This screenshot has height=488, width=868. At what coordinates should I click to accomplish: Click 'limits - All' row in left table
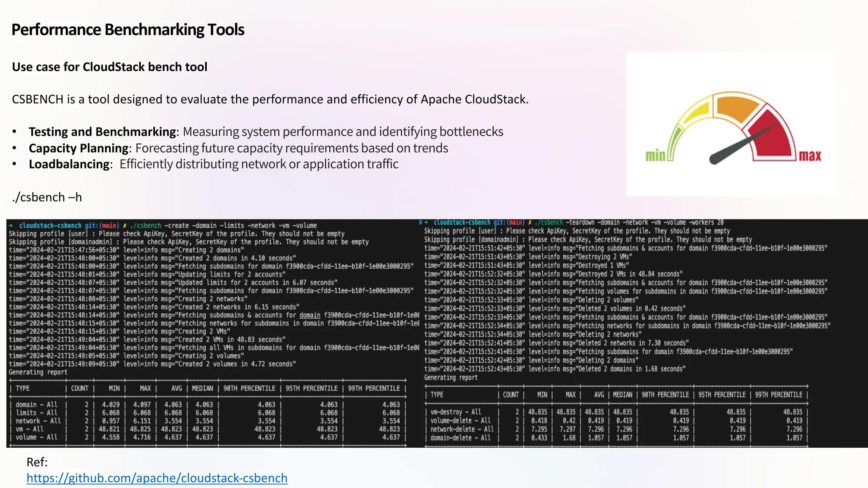pyautogui.click(x=208, y=413)
